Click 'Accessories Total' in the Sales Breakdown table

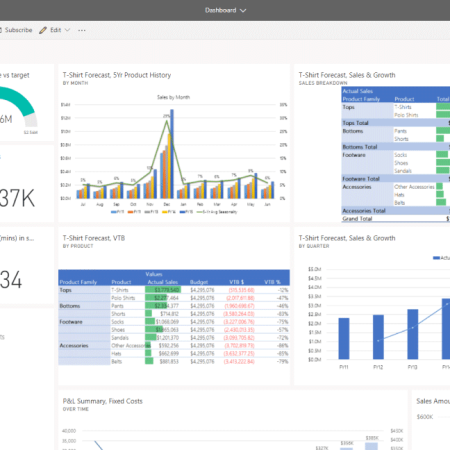tap(364, 211)
